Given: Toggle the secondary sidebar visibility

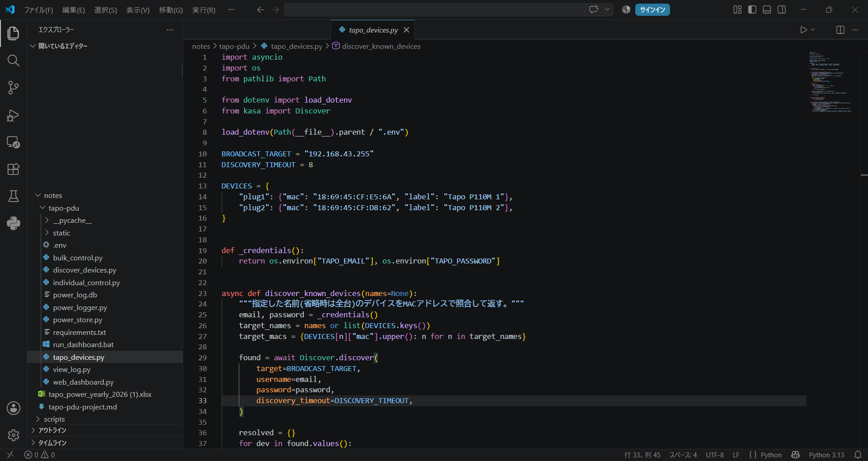Looking at the screenshot, I should (x=782, y=9).
